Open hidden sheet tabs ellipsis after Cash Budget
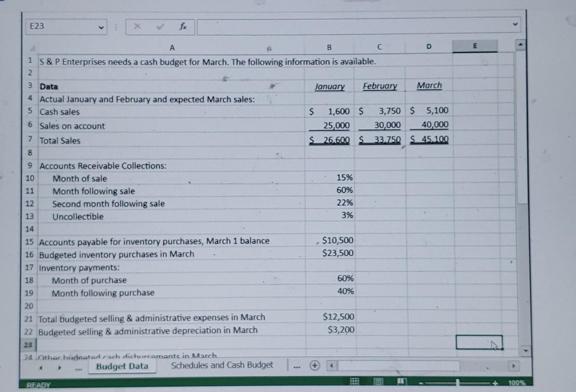This screenshot has width=576, height=392. (297, 367)
